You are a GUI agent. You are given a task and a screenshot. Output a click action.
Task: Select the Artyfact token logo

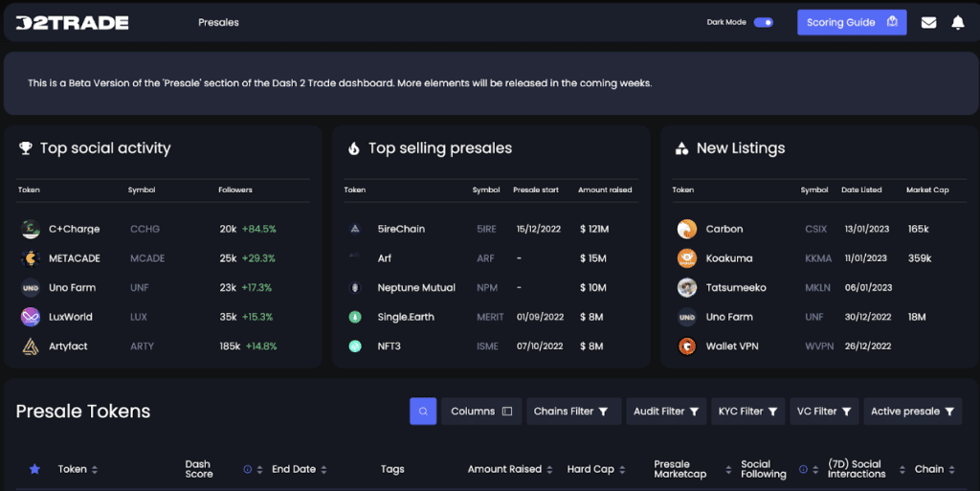point(31,346)
